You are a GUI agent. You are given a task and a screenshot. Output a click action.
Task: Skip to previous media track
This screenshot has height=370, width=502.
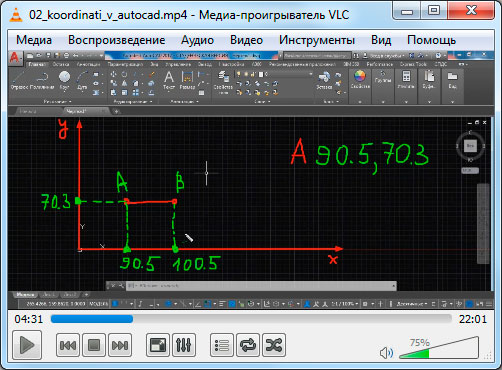coord(68,345)
